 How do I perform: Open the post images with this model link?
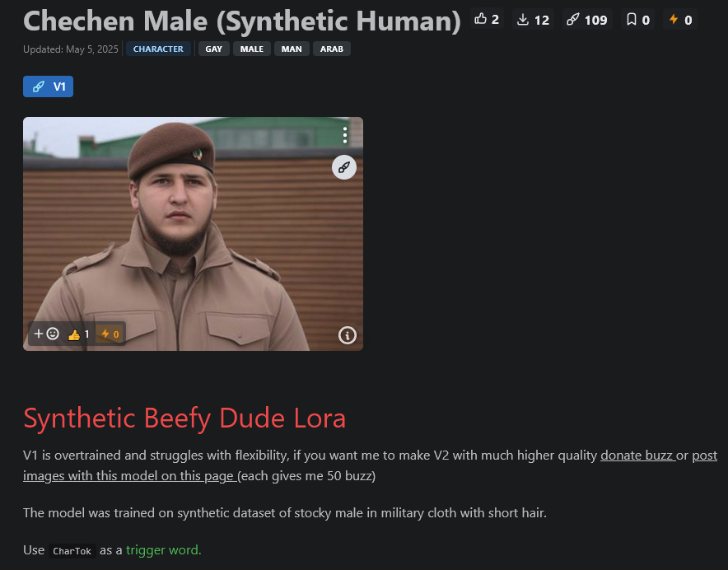[x=370, y=465]
